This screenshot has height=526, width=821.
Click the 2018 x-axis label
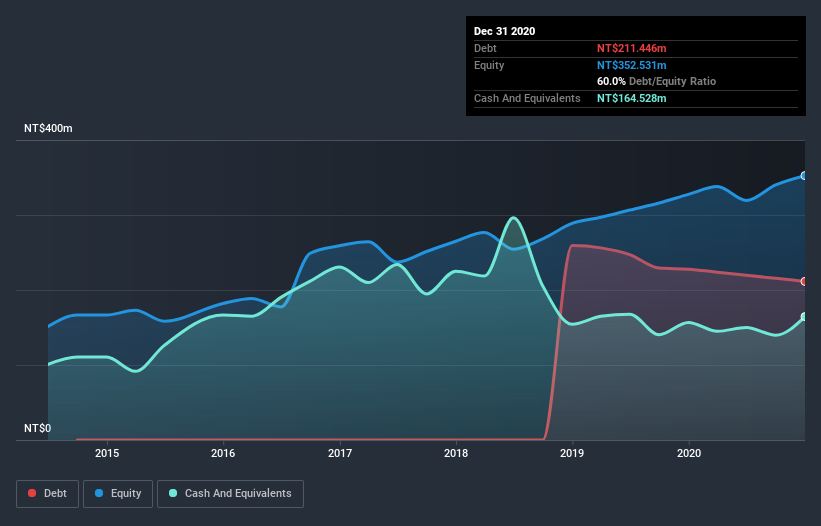(x=456, y=453)
